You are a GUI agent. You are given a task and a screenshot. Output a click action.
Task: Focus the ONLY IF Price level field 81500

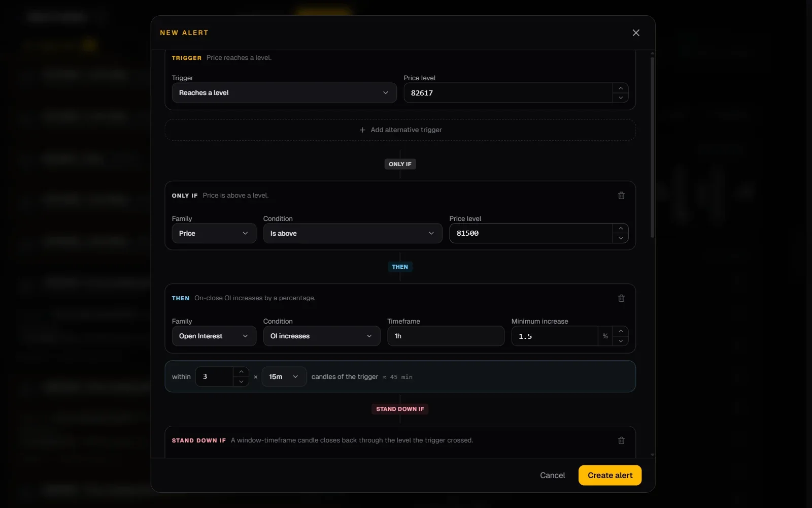click(531, 233)
